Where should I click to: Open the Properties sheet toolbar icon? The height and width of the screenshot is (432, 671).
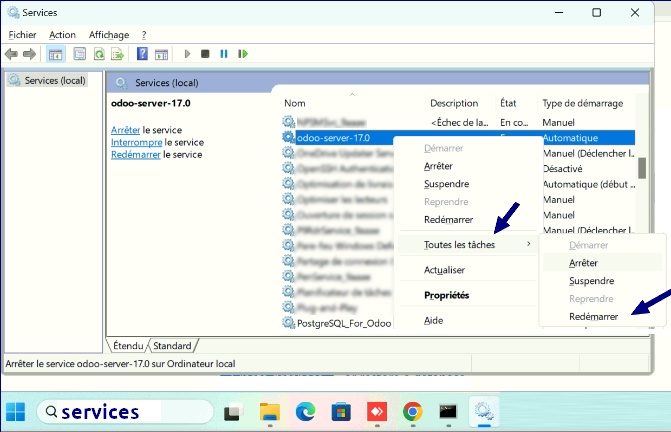click(x=80, y=54)
